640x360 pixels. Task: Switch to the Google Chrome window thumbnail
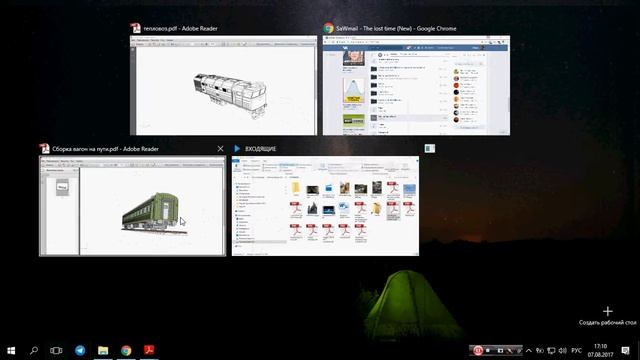pos(416,85)
